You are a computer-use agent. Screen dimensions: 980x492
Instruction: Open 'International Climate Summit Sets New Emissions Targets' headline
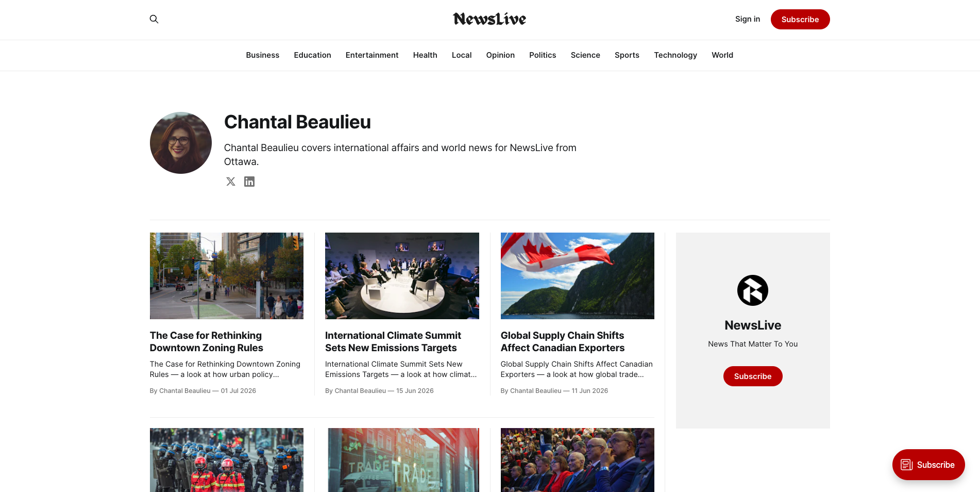[x=393, y=341]
